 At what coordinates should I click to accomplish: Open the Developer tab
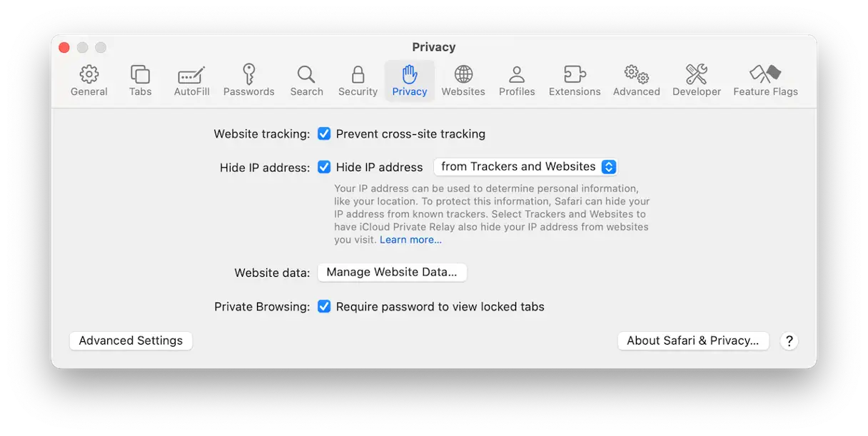[x=697, y=74]
